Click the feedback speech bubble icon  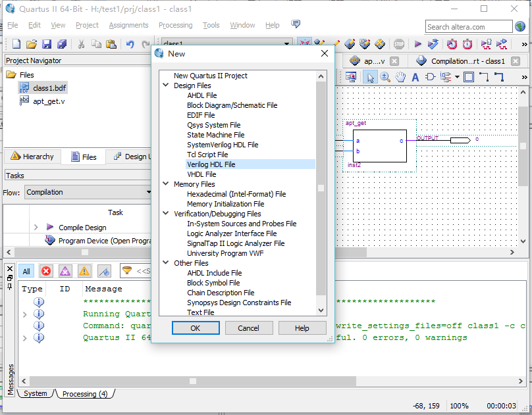(296, 24)
